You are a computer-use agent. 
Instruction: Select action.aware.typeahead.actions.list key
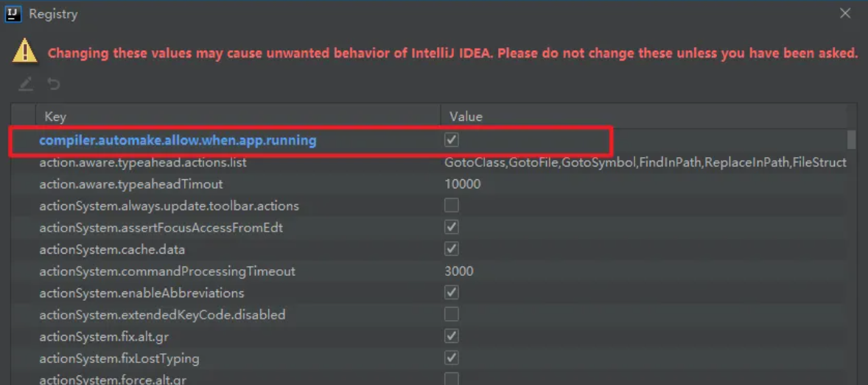143,163
